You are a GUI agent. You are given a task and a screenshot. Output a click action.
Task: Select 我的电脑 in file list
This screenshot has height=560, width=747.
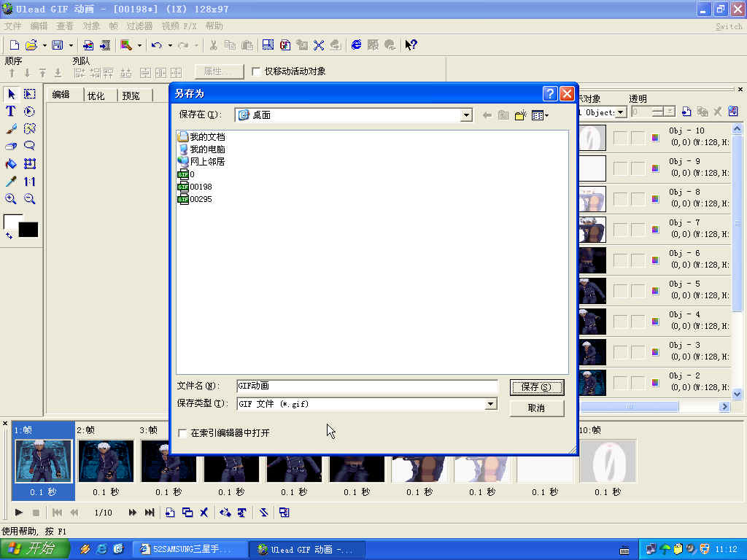click(x=201, y=149)
